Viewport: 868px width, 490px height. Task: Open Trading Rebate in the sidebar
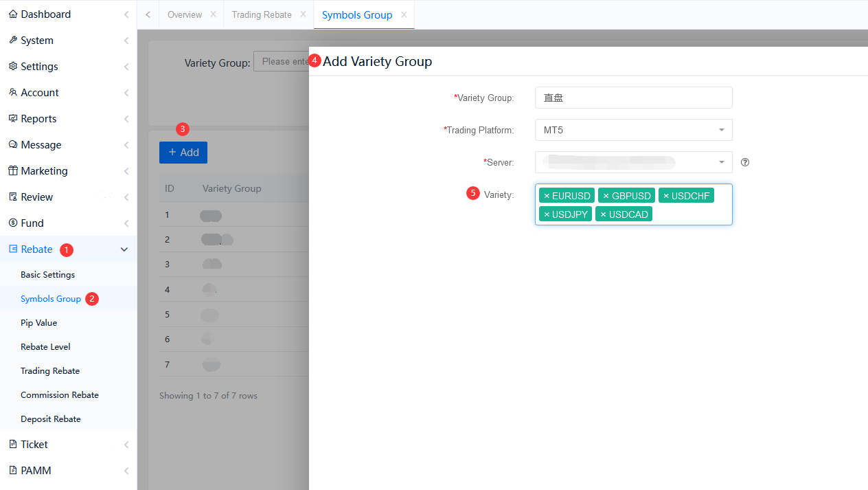50,370
